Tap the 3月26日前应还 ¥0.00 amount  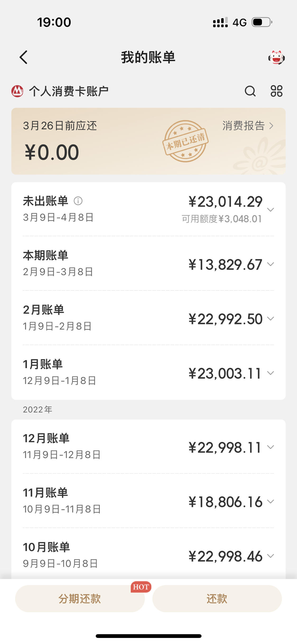click(52, 152)
